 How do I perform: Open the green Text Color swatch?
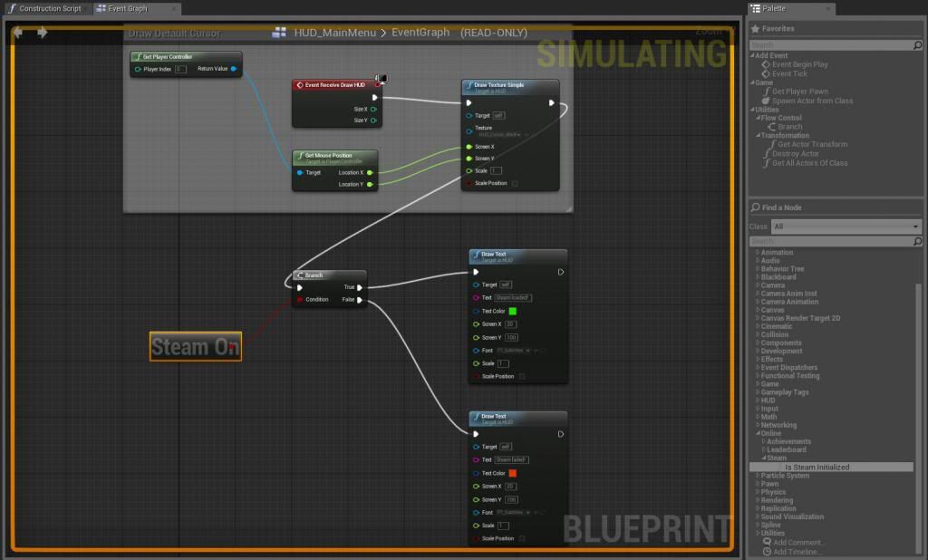point(512,311)
